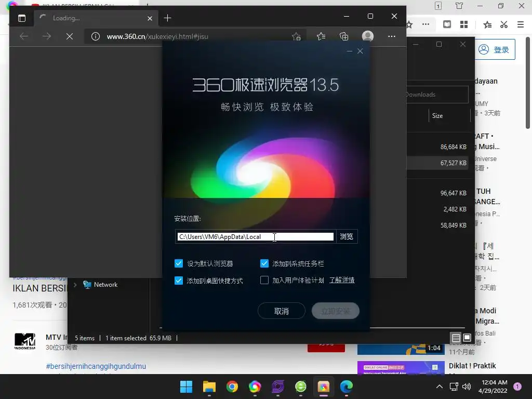Select the file sized 86,684 KB
The image size is (532, 399).
tap(453, 147)
